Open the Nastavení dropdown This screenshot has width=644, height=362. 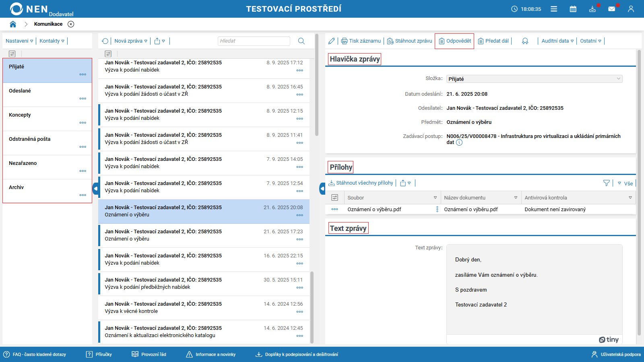coord(19,41)
